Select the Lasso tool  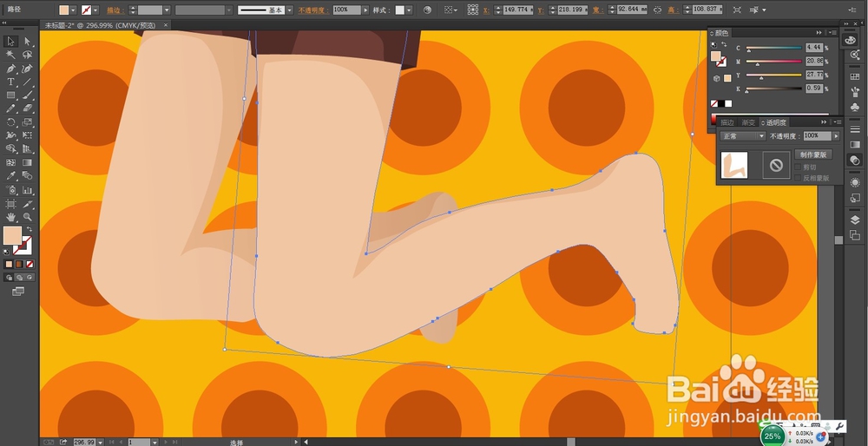click(x=27, y=55)
